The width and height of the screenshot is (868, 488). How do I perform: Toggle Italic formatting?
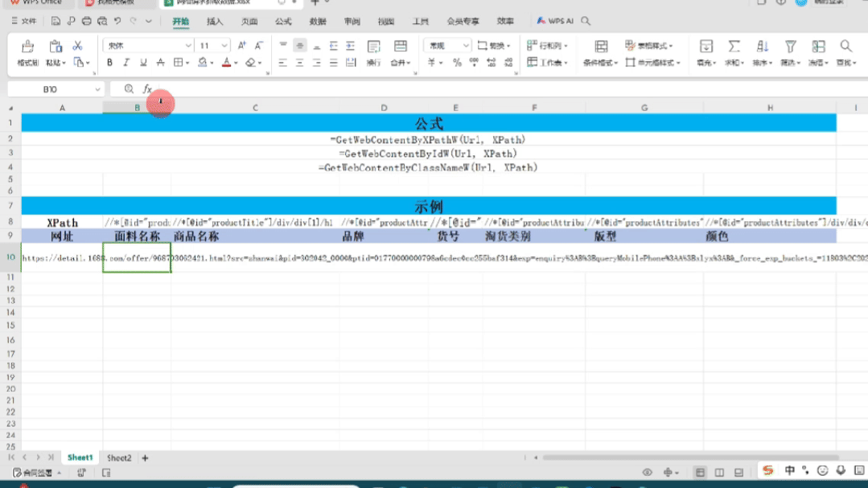click(x=126, y=63)
